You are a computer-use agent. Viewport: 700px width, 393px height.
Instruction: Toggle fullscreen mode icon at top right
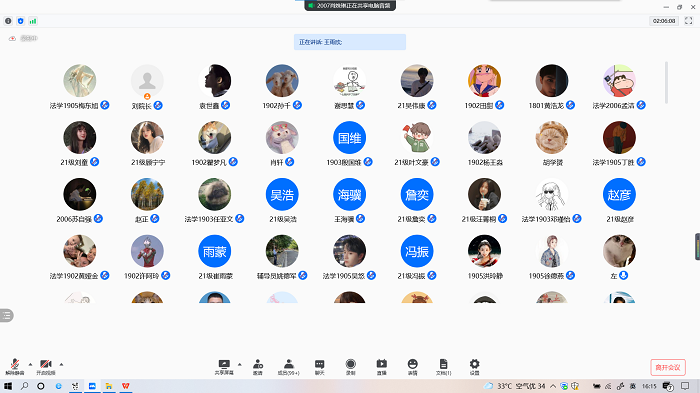coord(688,21)
